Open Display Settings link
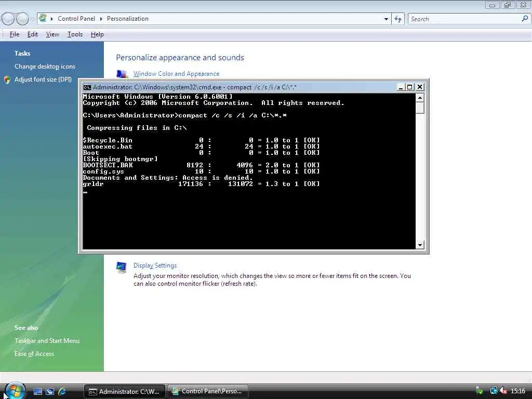The height and width of the screenshot is (399, 532). point(155,265)
